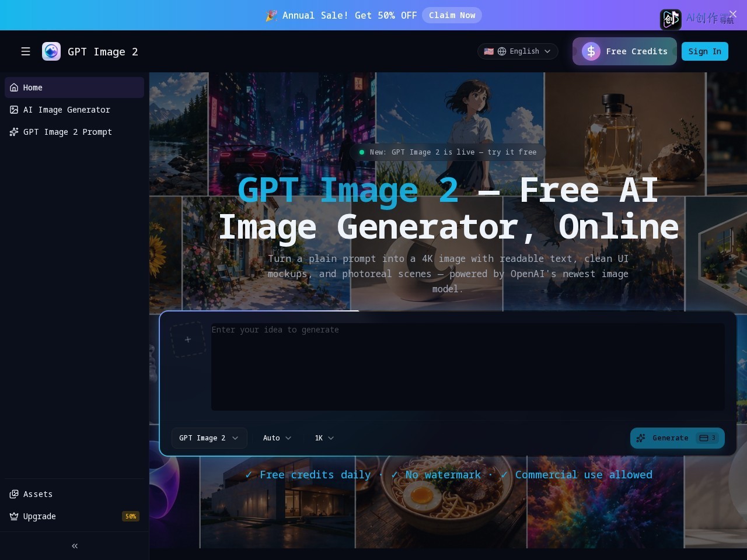Click the 'Annual Sale! Get 50% OFF' text
The width and height of the screenshot is (747, 560).
[x=350, y=16]
